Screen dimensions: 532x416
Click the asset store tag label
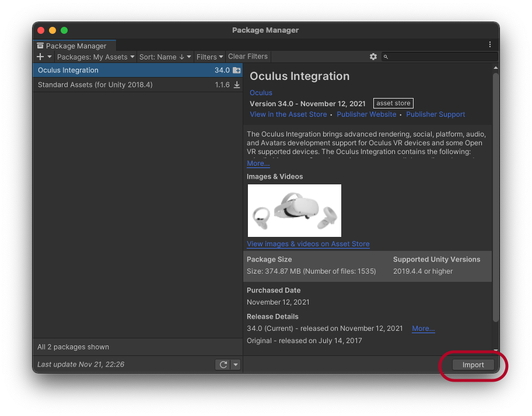point(393,103)
